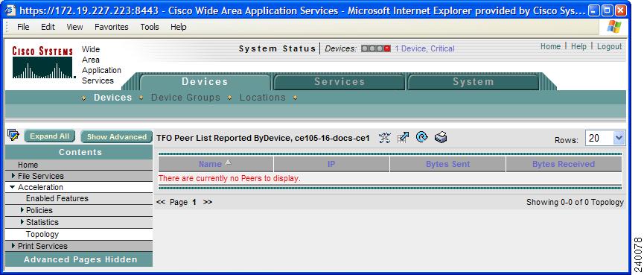Click the Internet Explorer icon in the title bar

pos(10,10)
